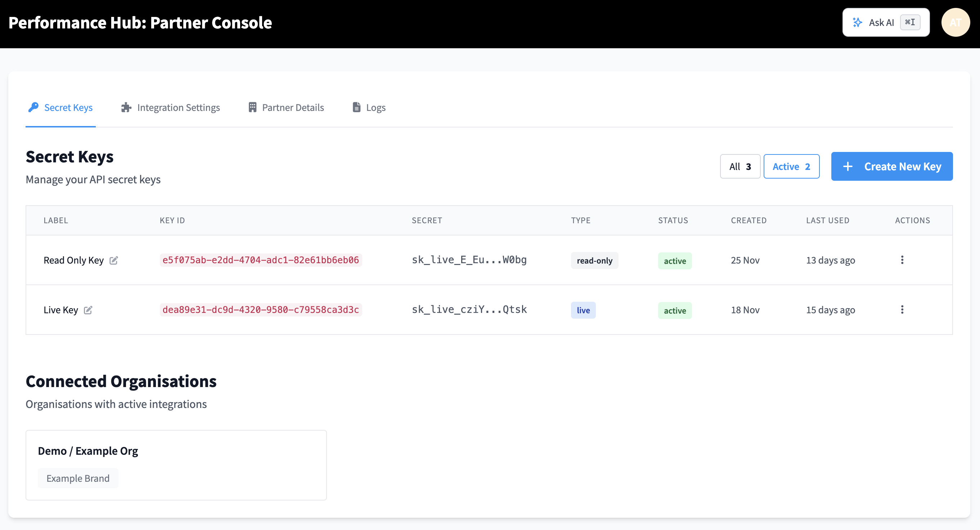Click the live type badge

pyautogui.click(x=583, y=310)
